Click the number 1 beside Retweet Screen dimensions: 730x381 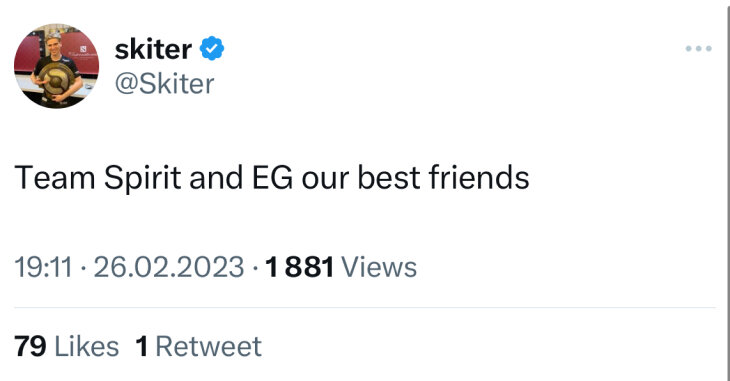(x=142, y=347)
